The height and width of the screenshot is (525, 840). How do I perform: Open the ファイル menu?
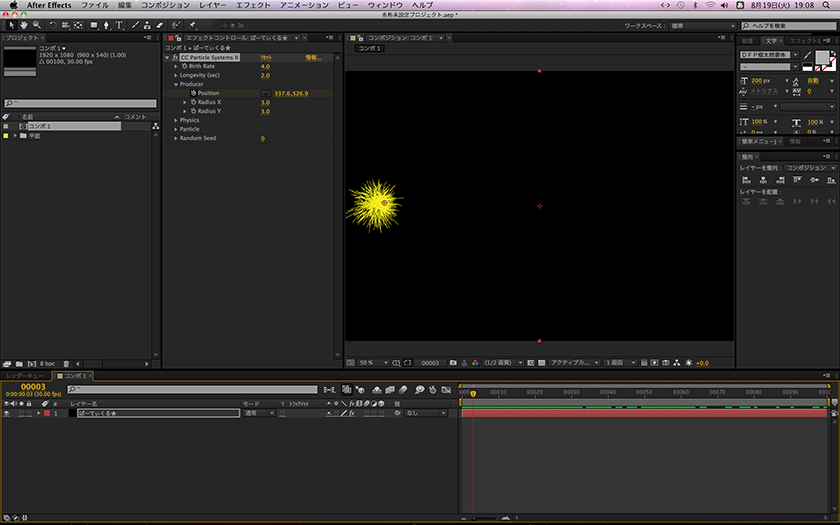[95, 5]
